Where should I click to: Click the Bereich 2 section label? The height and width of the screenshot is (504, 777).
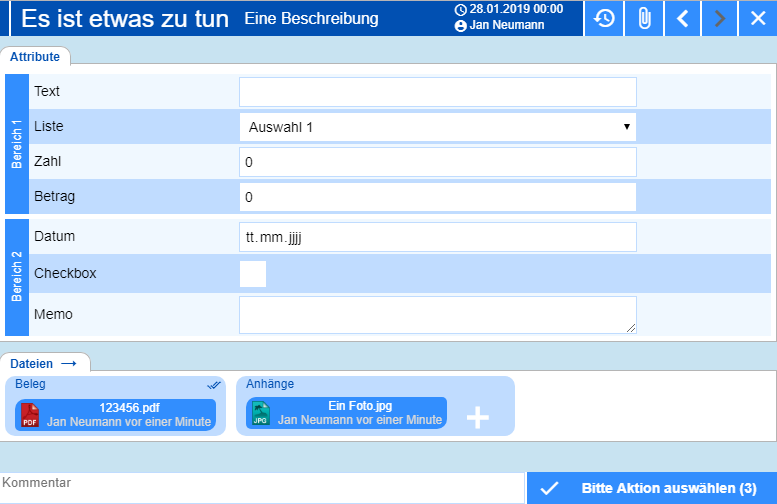[17, 277]
